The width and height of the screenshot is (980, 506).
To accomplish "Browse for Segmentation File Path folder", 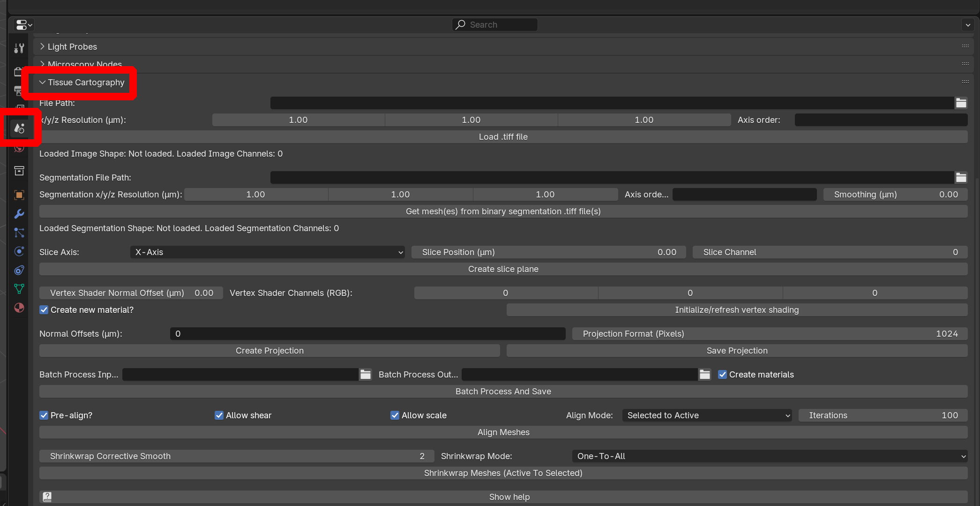I will pyautogui.click(x=961, y=178).
